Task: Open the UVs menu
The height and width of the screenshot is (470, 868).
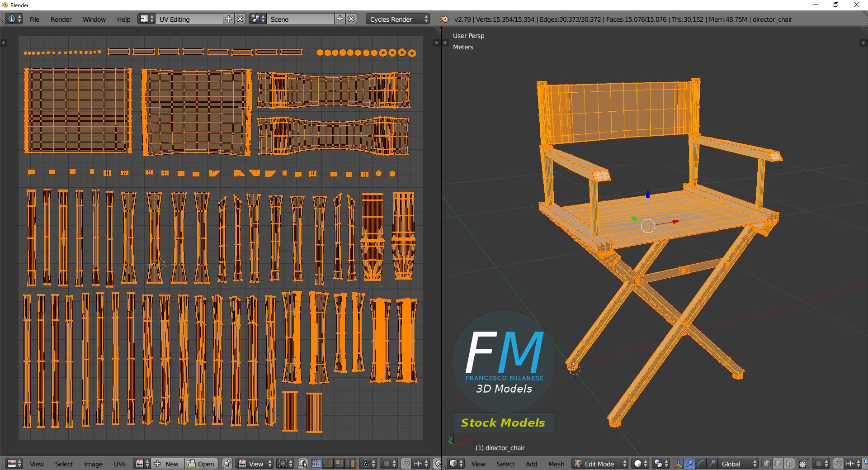Action: (120, 464)
